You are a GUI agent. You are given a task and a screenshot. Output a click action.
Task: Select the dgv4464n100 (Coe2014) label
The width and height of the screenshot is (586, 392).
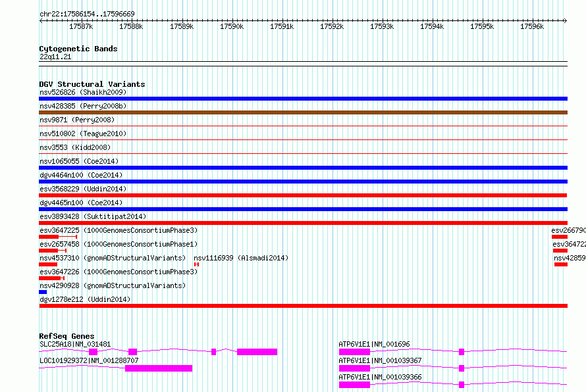pyautogui.click(x=81, y=175)
